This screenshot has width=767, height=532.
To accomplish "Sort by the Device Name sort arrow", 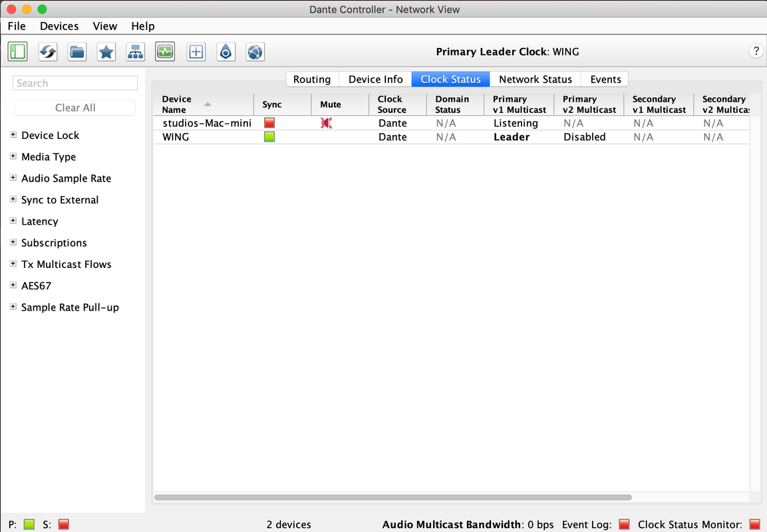I will (x=208, y=104).
